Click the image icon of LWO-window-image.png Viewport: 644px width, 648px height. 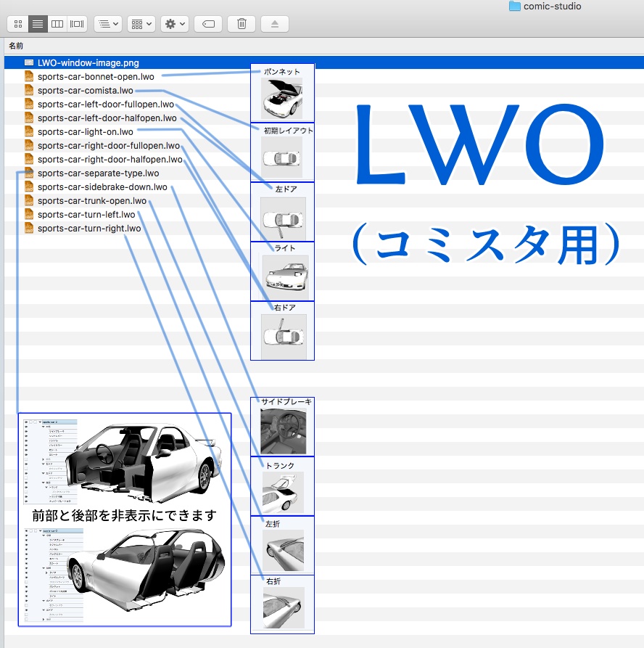click(x=29, y=63)
